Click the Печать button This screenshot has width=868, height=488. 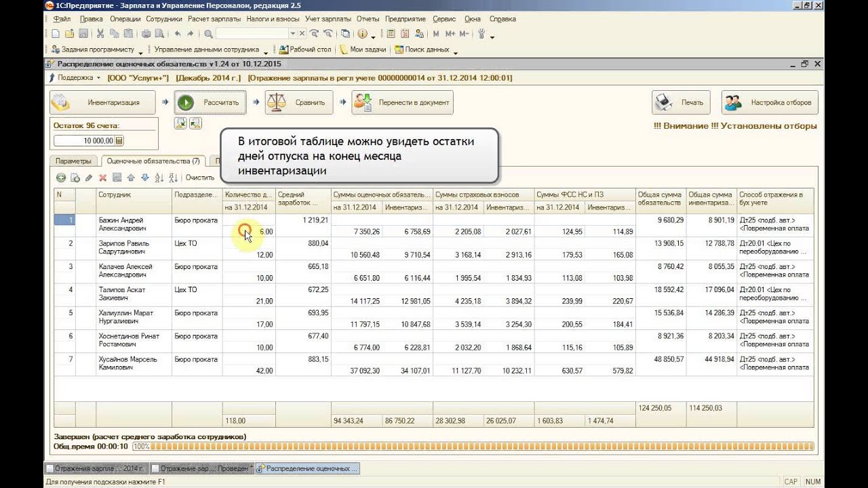[682, 102]
